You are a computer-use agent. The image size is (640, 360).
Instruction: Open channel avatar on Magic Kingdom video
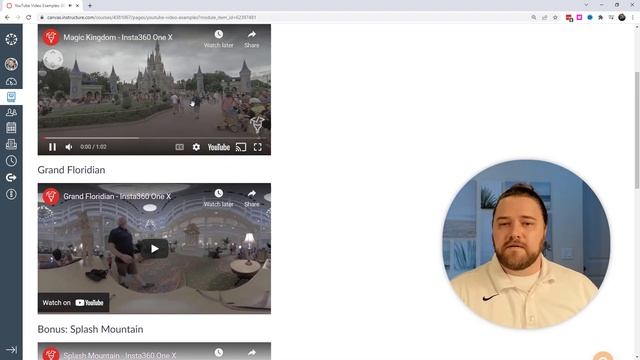point(51,37)
